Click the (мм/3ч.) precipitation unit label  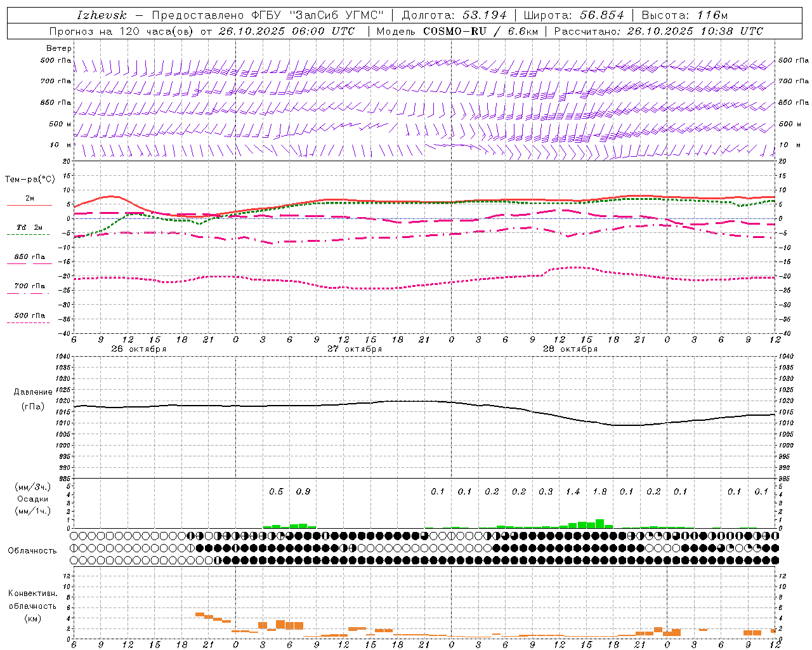point(32,487)
